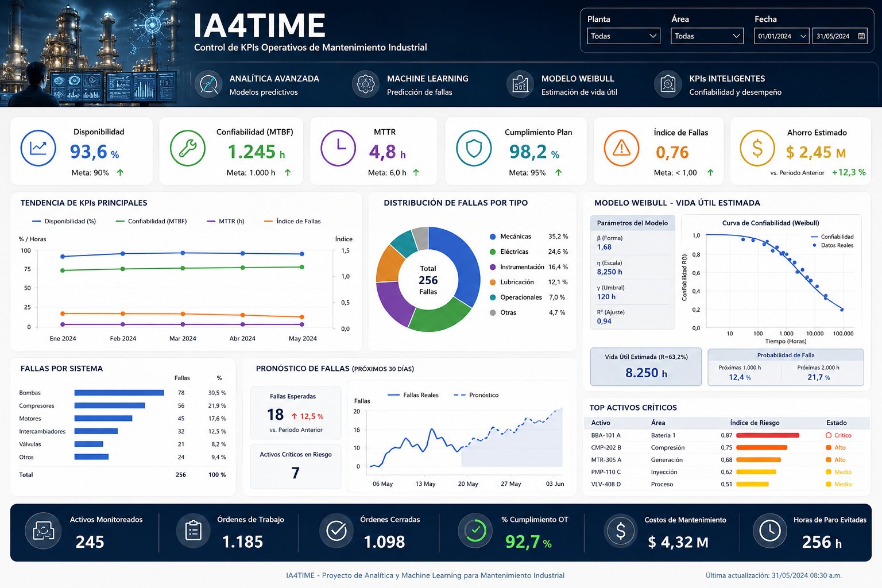Click the May 2024 Disponibilidad data point
882x588 pixels.
[302, 254]
